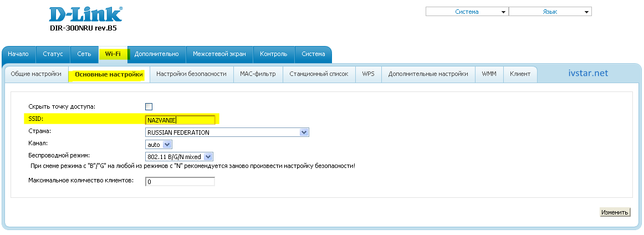Switch to the 'Начало' main tab
Viewport: 644px width, 235px height.
coord(18,54)
